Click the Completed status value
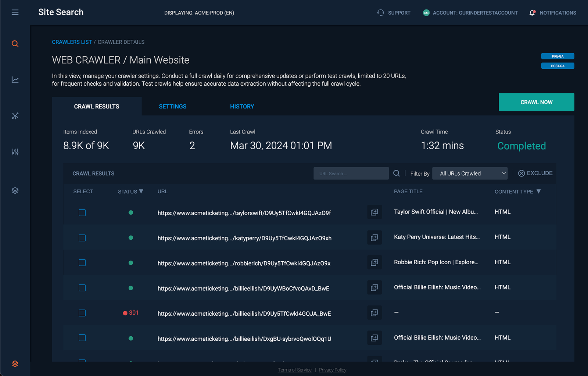 (521, 146)
